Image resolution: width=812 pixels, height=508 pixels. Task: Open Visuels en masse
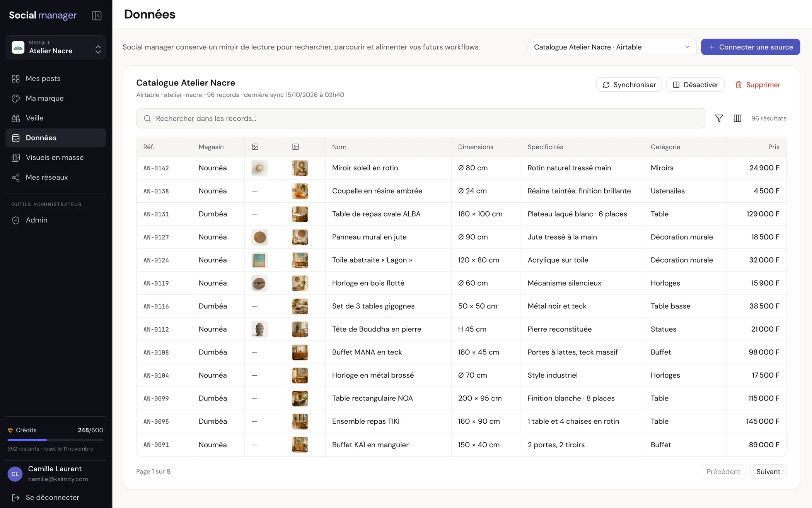56,157
